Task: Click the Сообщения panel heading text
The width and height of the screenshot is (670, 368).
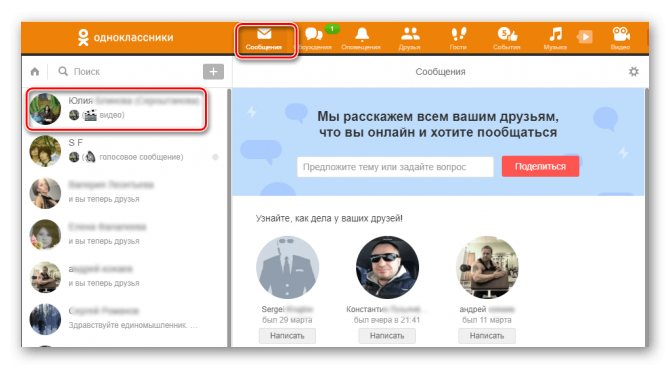Action: coord(441,71)
